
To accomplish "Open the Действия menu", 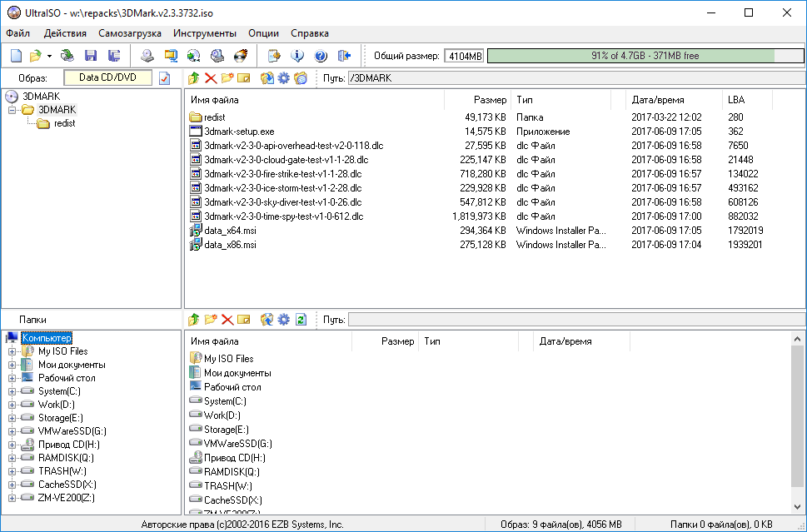I will tap(65, 33).
